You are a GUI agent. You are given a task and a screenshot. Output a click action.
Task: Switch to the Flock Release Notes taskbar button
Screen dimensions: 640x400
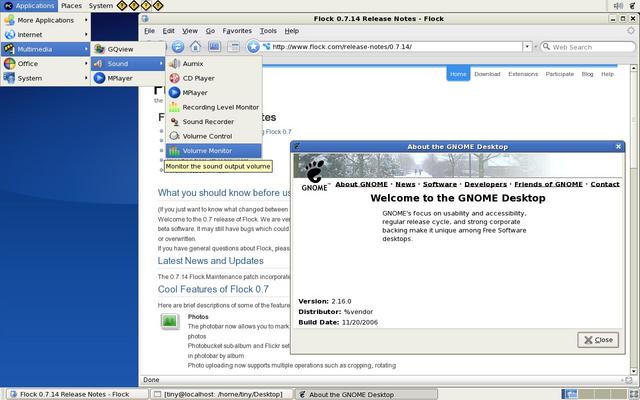[x=78, y=394]
